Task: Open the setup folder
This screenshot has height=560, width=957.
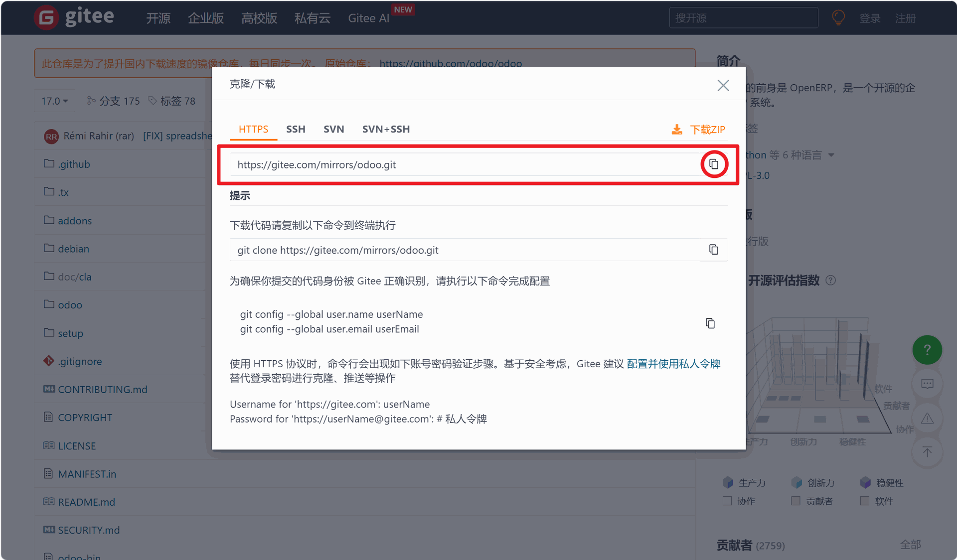Action: pos(70,333)
